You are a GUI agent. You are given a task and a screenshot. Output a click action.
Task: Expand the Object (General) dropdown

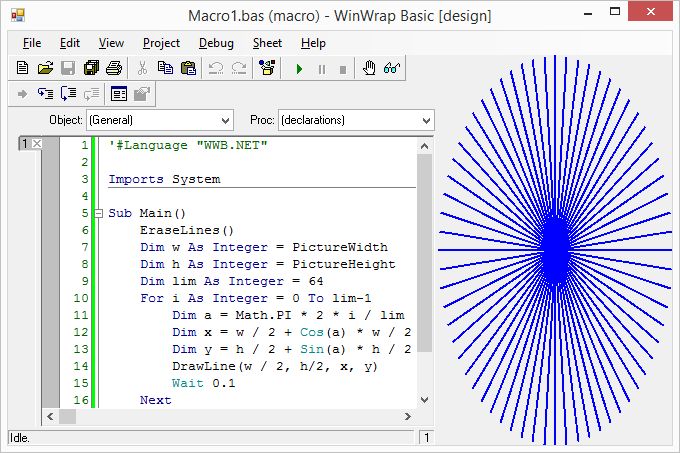tap(225, 121)
